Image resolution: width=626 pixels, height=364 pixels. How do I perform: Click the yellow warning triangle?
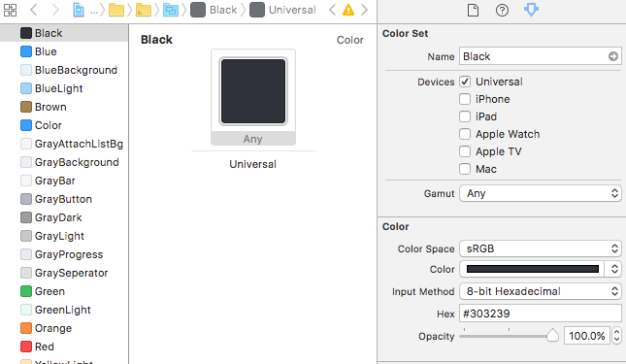pos(348,10)
